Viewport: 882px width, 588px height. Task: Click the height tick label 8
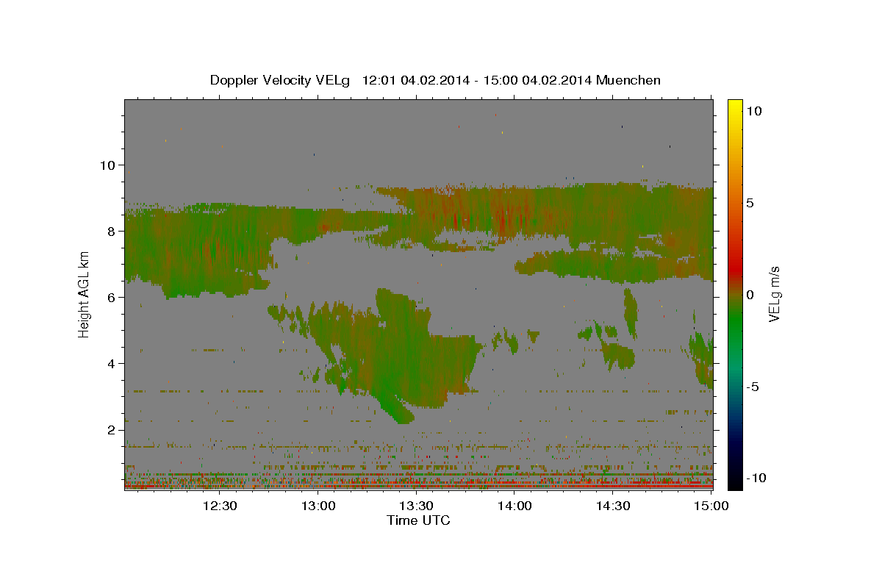click(x=111, y=231)
